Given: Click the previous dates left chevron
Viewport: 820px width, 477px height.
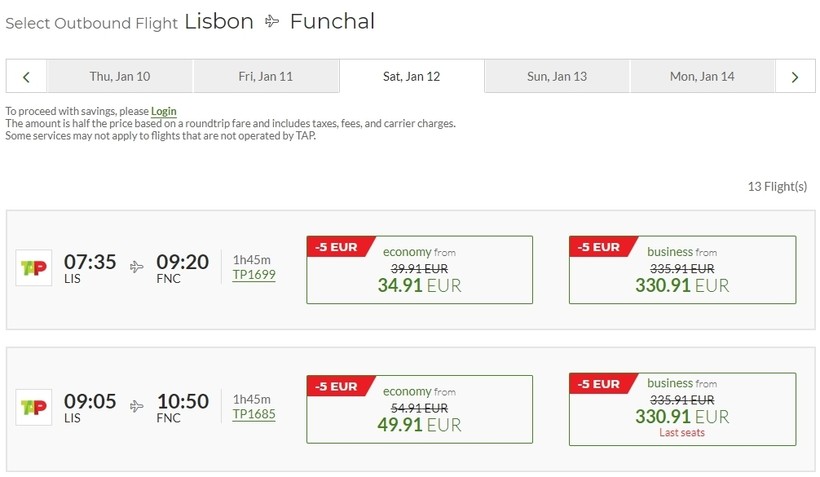Looking at the screenshot, I should pos(27,77).
